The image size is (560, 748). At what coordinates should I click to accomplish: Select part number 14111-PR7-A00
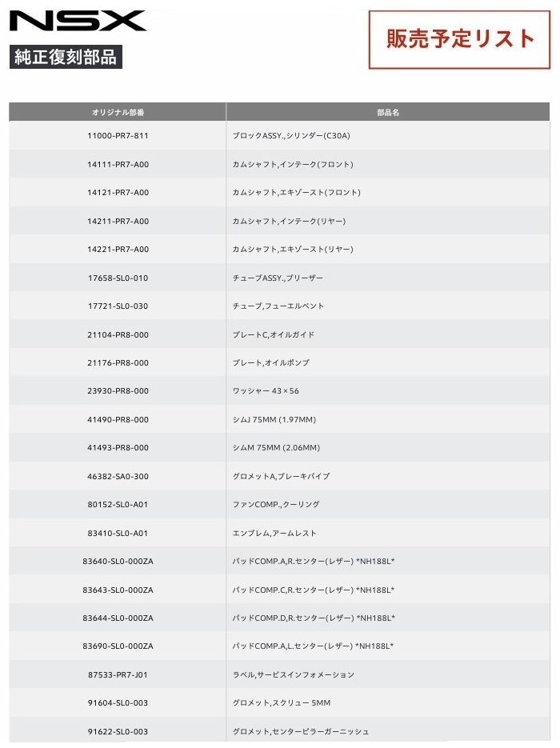(x=118, y=164)
